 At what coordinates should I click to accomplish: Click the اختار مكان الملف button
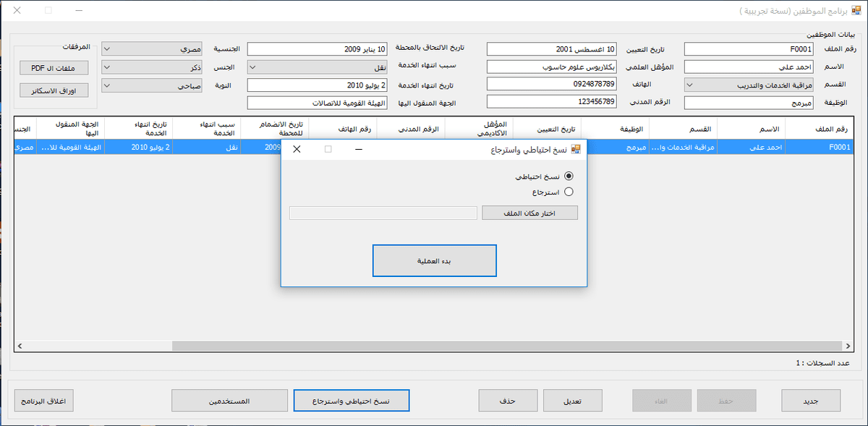click(x=529, y=213)
